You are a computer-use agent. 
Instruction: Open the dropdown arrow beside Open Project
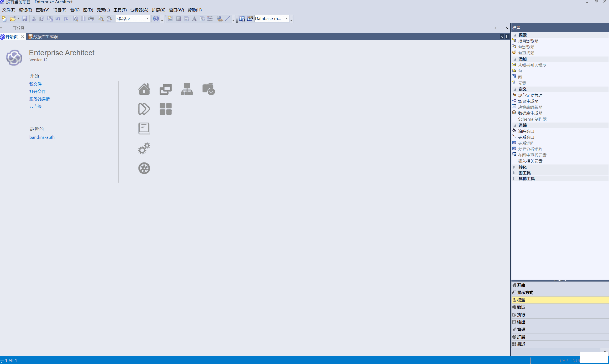[x=19, y=19]
